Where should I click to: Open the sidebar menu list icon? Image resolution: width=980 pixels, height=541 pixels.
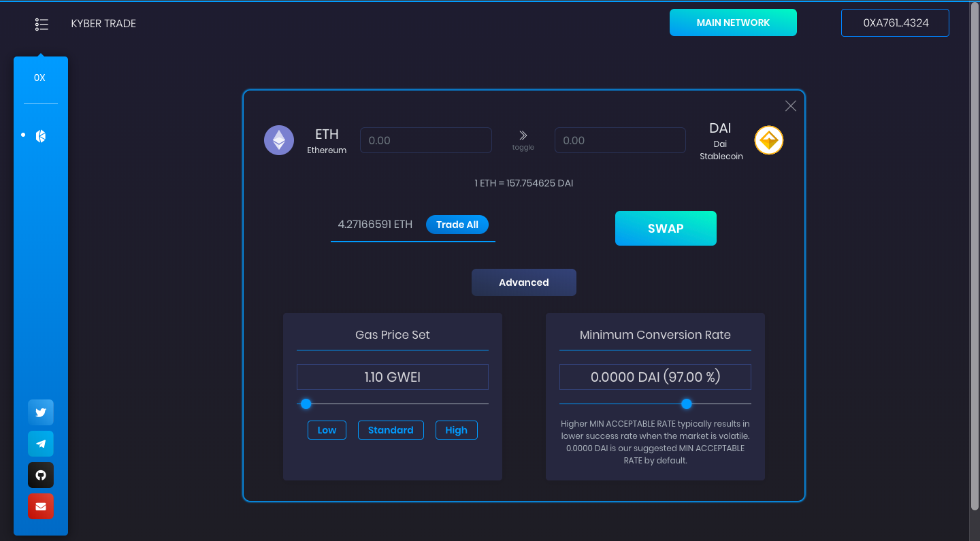pos(42,24)
